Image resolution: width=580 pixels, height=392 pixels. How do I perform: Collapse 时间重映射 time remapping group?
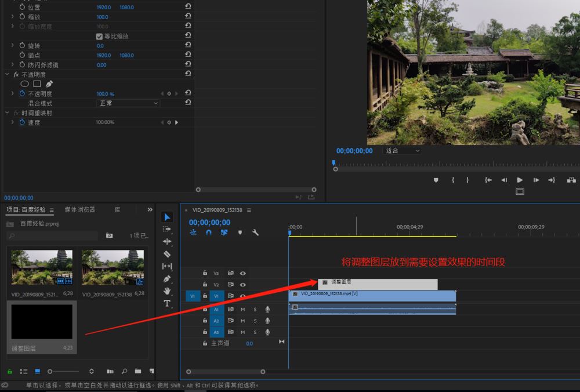click(7, 113)
